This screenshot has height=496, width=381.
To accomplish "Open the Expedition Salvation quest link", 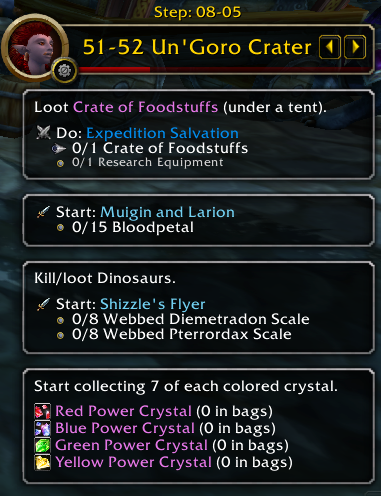I will point(162,133).
